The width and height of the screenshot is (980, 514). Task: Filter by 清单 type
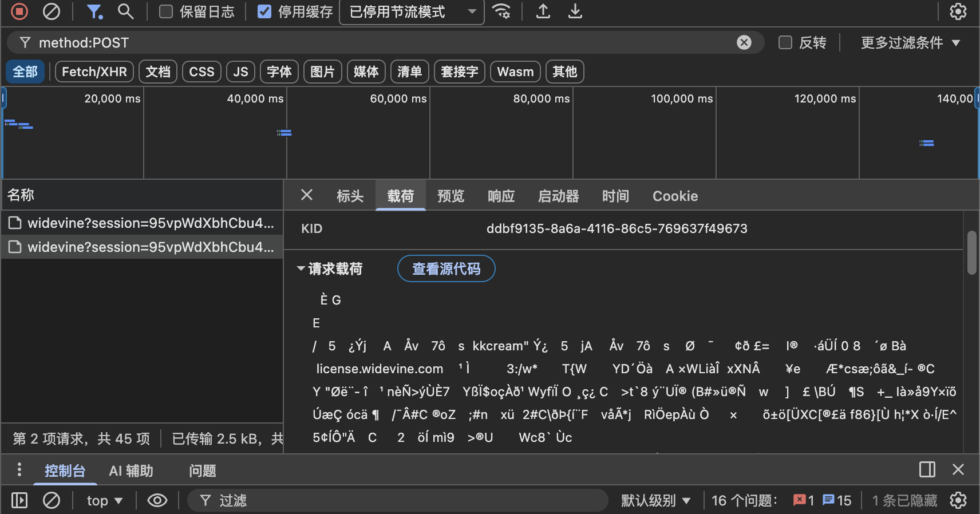(410, 72)
